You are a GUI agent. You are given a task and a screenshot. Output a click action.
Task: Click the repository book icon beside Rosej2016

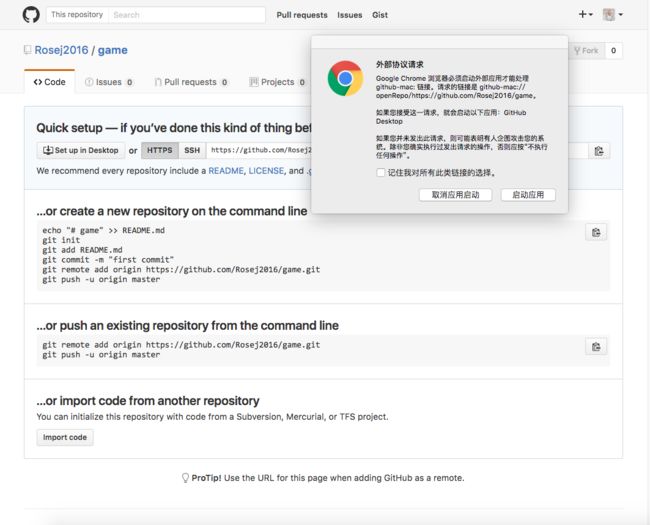[x=28, y=50]
